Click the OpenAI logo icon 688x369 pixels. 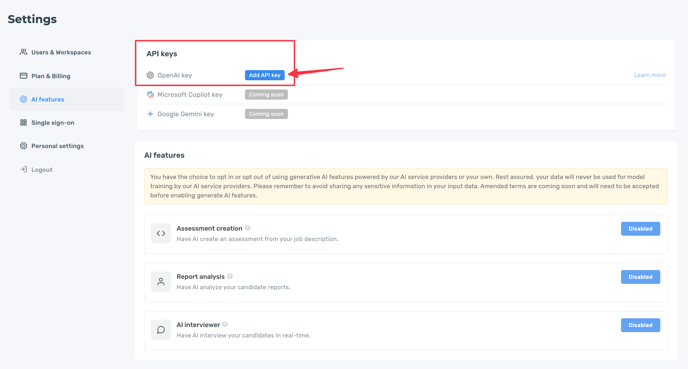[150, 75]
